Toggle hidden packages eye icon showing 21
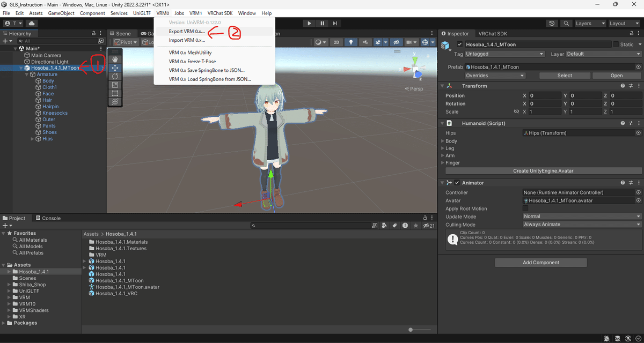Image resolution: width=644 pixels, height=343 pixels. (429, 226)
